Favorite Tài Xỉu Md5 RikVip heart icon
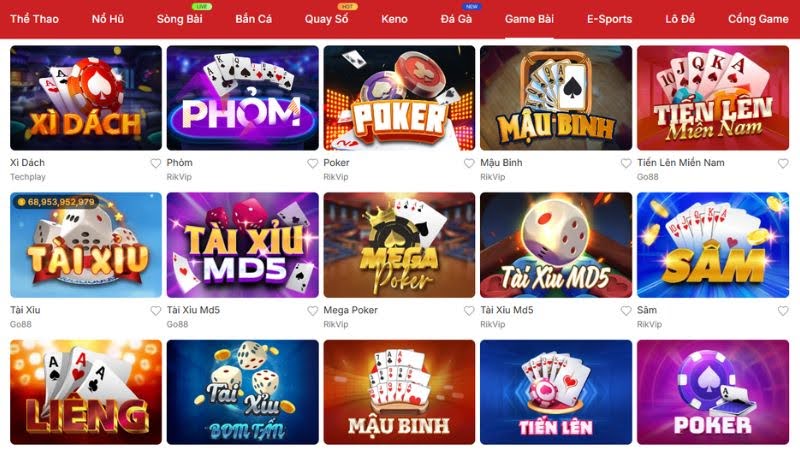Viewport: 800px width, 450px height. tap(626, 310)
